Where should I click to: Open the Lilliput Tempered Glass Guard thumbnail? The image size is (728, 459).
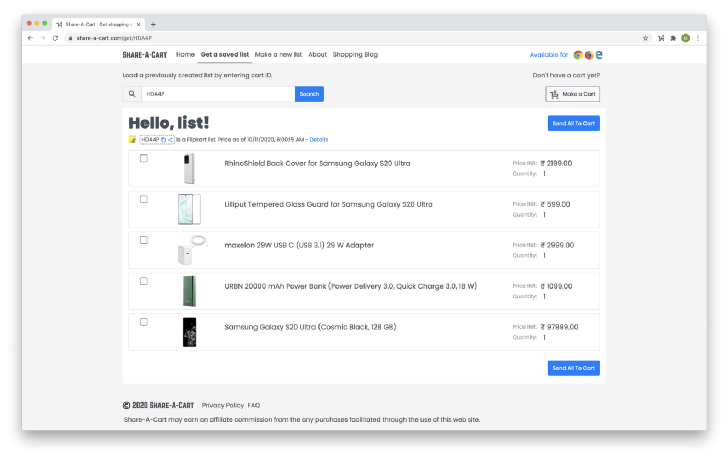pyautogui.click(x=189, y=209)
